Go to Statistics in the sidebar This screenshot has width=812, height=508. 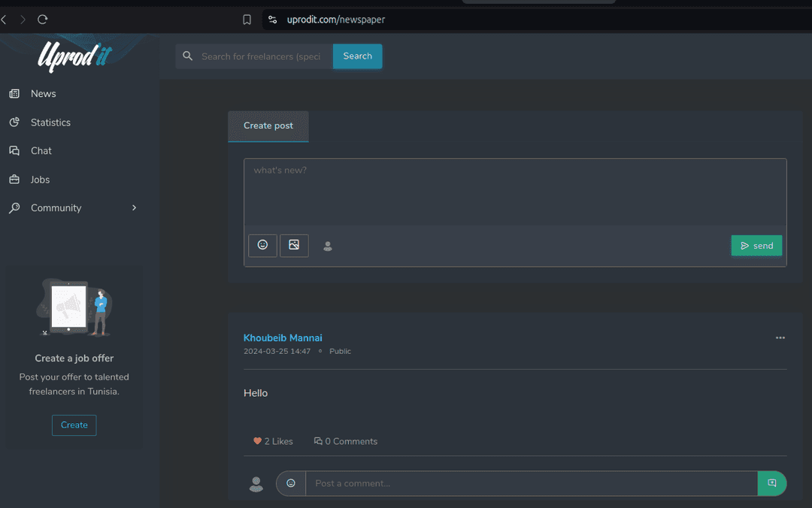[x=50, y=122]
